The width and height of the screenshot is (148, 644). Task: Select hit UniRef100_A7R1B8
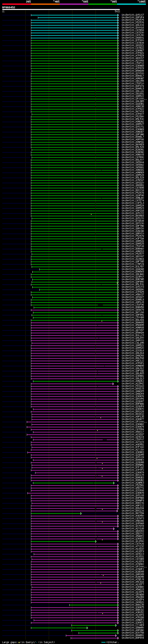(133, 617)
